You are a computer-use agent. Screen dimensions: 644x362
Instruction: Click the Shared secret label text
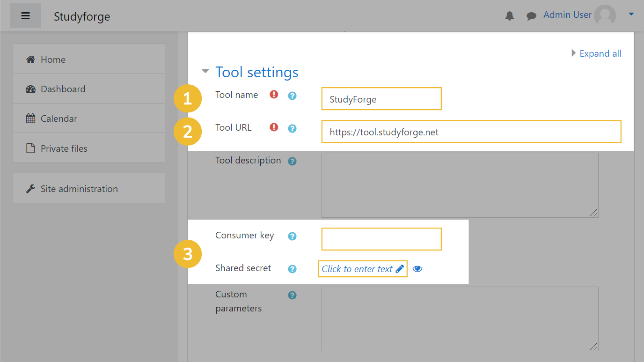tap(243, 268)
